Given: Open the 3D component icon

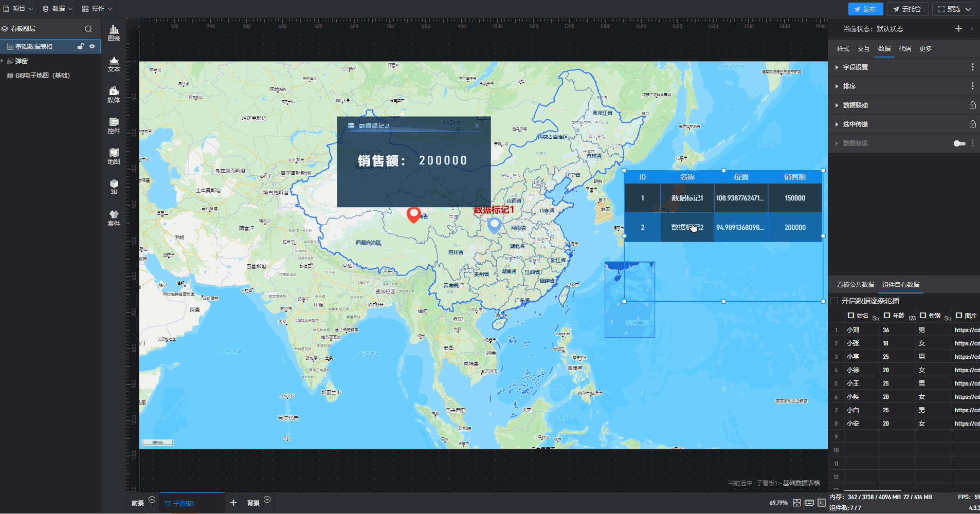Looking at the screenshot, I should [114, 187].
